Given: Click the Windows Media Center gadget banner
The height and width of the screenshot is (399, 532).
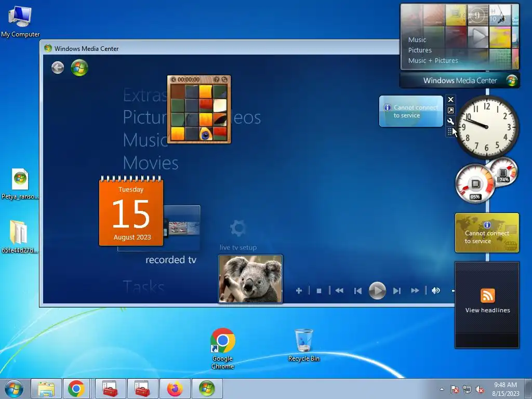Looking at the screenshot, I should [x=460, y=81].
